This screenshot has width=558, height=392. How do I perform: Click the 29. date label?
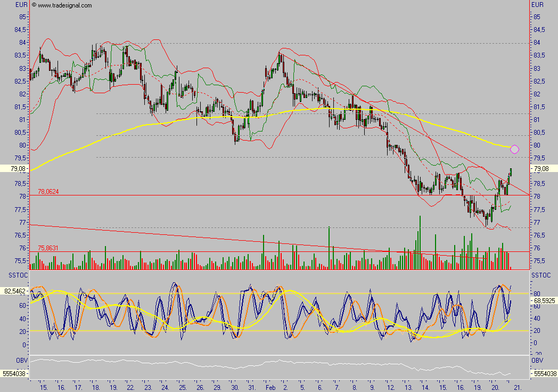coord(217,387)
